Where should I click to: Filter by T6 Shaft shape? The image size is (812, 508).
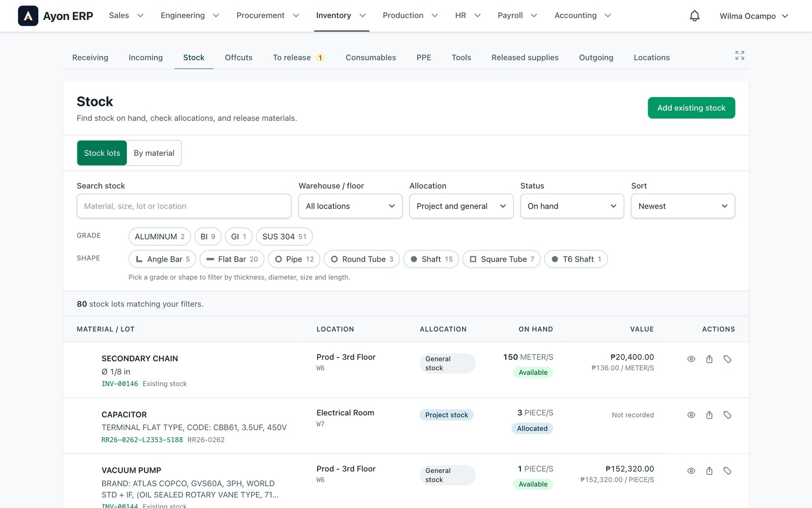(576, 259)
